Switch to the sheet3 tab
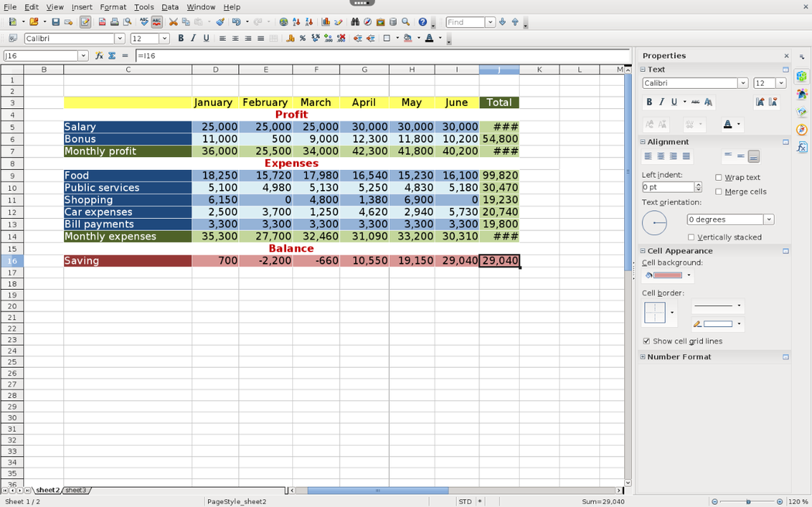This screenshot has width=812, height=507. tap(76, 490)
